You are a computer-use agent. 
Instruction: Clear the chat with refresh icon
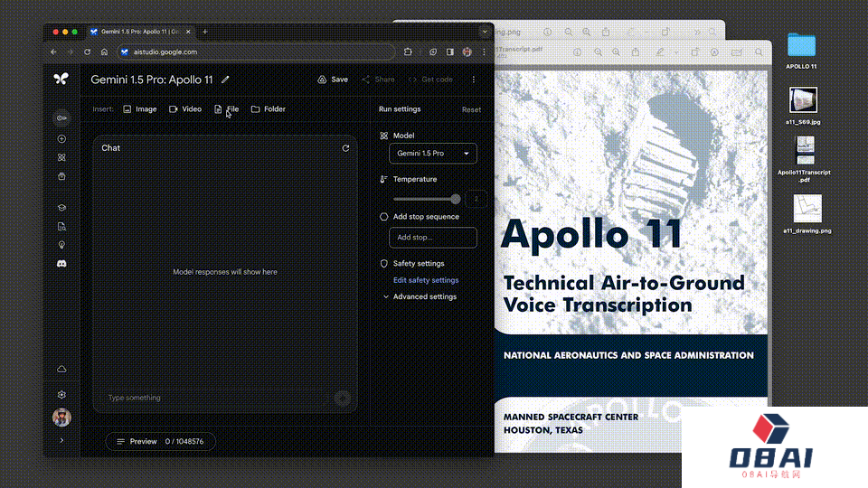click(x=345, y=148)
